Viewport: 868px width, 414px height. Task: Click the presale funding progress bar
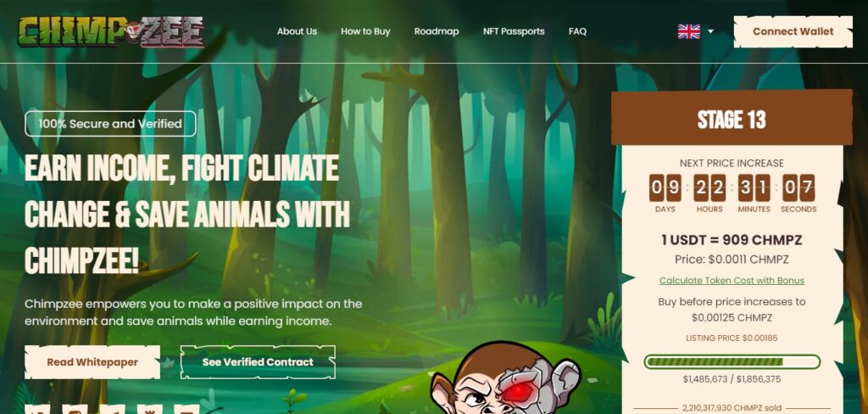tap(732, 362)
